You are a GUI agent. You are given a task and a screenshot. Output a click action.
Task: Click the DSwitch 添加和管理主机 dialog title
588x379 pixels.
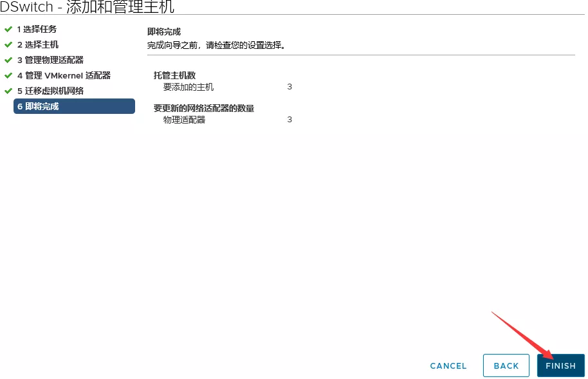coord(87,7)
